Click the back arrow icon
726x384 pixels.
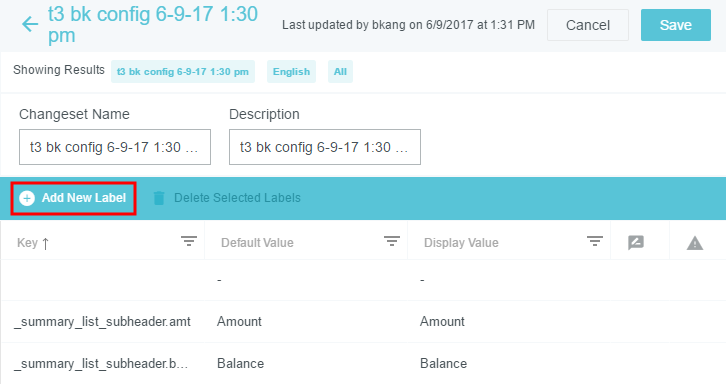[30, 24]
